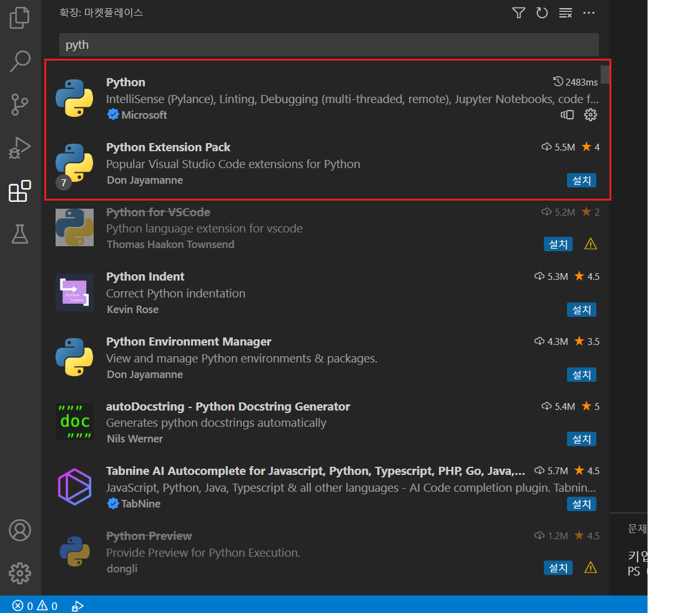Viewport: 700px width, 613px height.
Task: Click Don Jayamanne under Python Environment Manager
Action: coord(145,374)
